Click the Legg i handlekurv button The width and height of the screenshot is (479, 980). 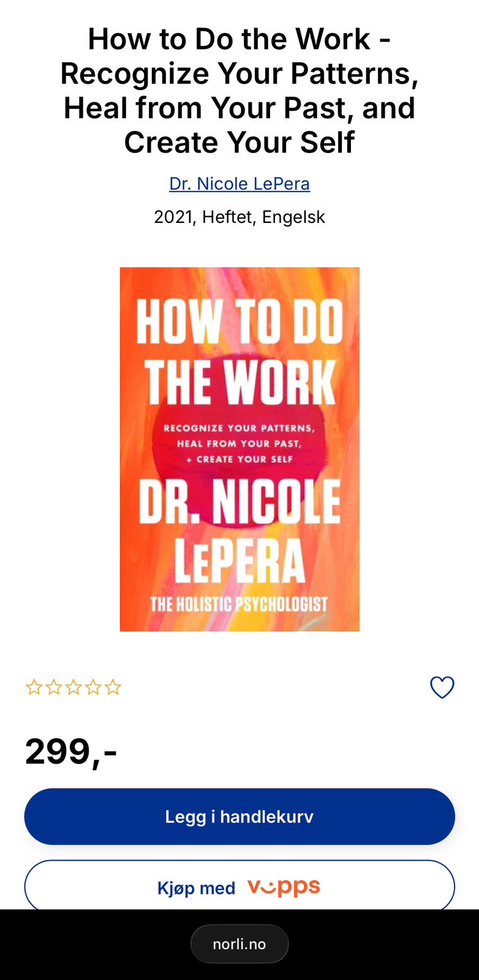tap(240, 816)
